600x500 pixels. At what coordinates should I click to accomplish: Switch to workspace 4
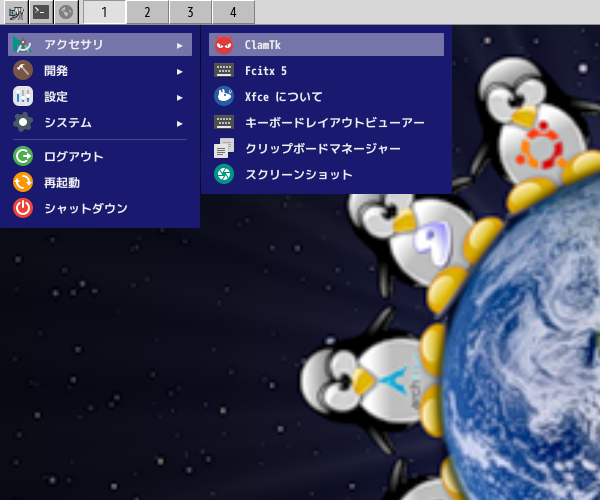[x=233, y=13]
